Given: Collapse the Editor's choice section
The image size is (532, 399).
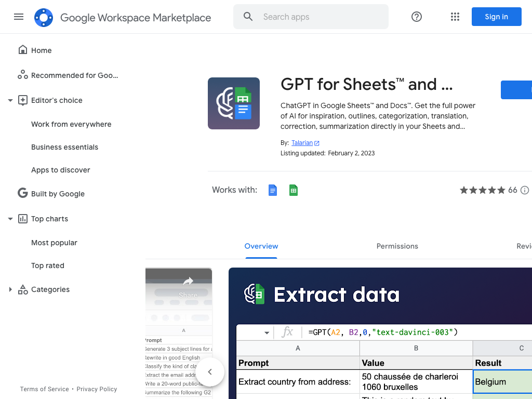Looking at the screenshot, I should 10,100.
